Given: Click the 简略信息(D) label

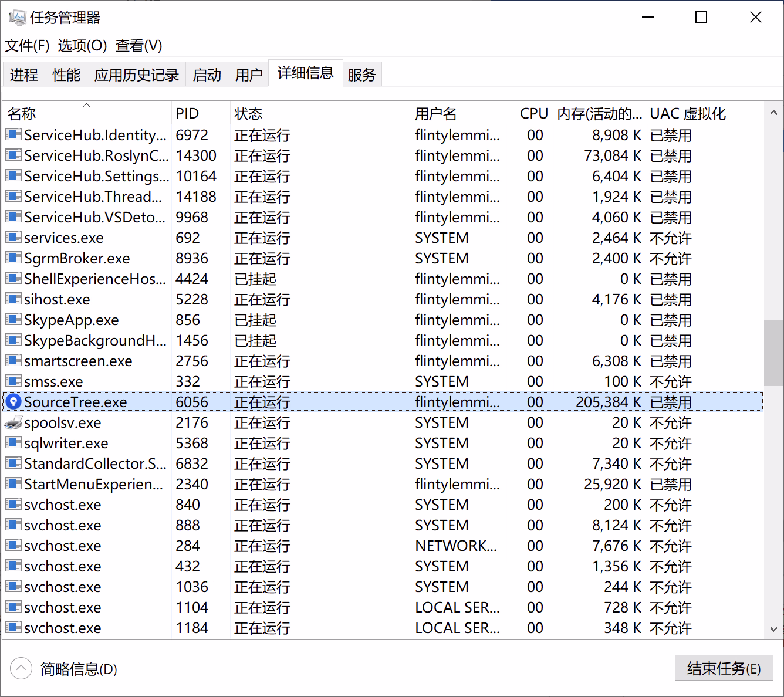Looking at the screenshot, I should coord(79,669).
